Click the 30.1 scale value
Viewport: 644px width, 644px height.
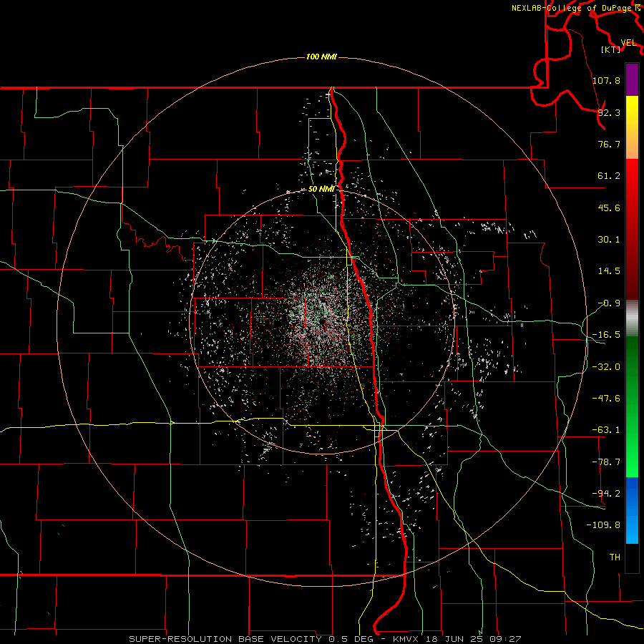click(609, 240)
